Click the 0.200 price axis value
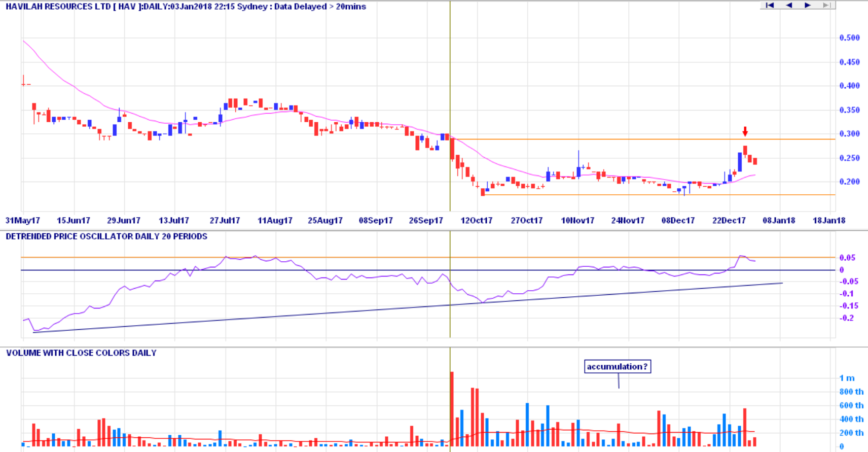The image size is (868, 452). 849,182
